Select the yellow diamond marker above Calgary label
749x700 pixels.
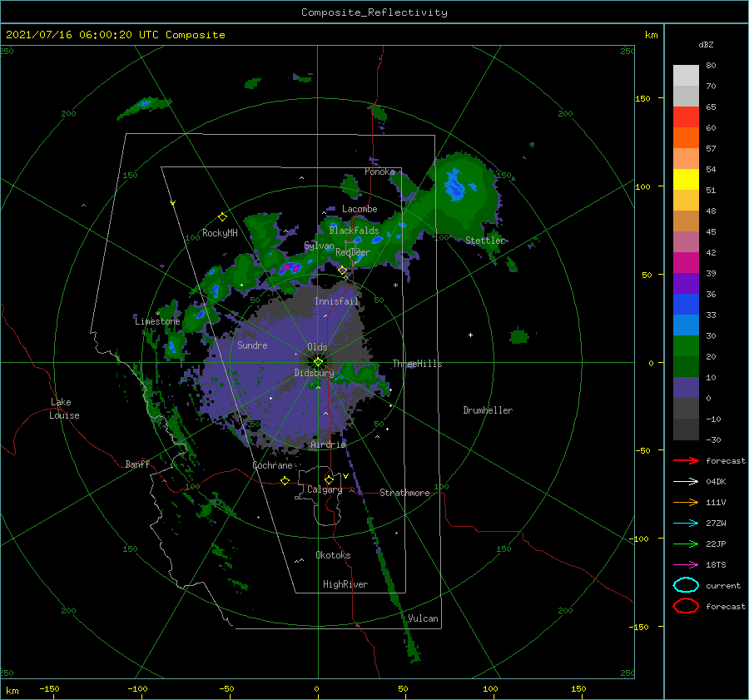(329, 479)
